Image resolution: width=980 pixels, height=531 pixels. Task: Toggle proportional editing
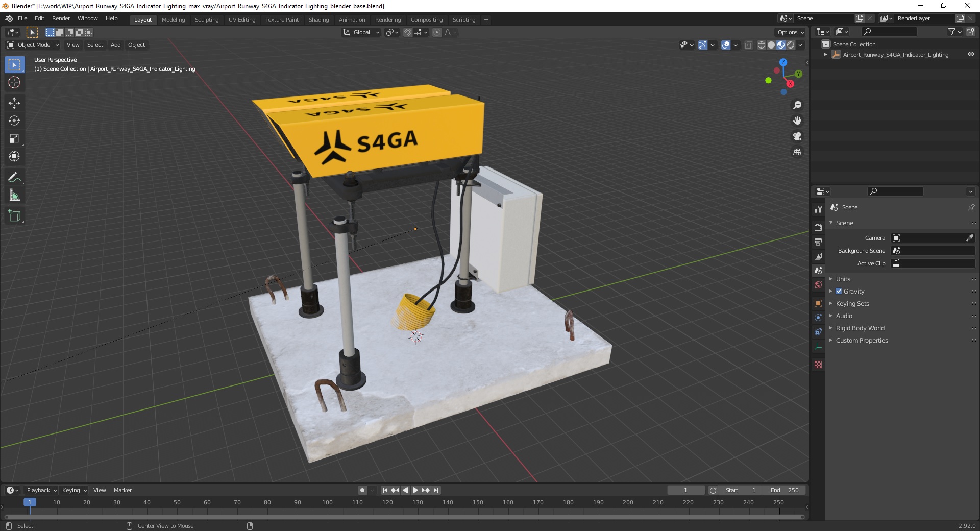pyautogui.click(x=437, y=32)
